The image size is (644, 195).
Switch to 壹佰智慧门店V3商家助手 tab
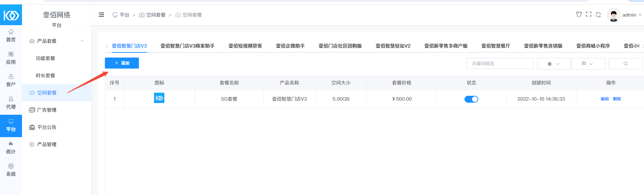click(187, 46)
